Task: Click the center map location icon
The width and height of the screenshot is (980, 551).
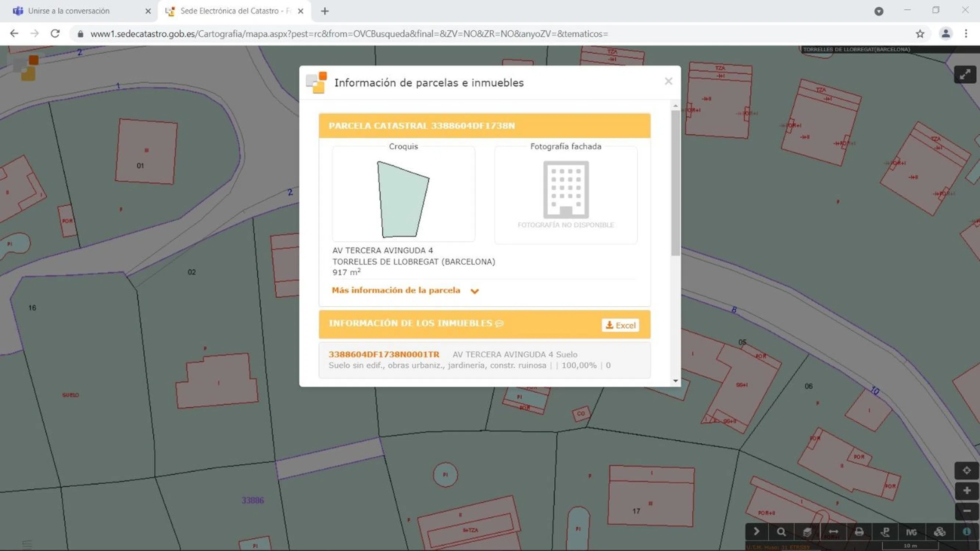Action: pyautogui.click(x=966, y=471)
